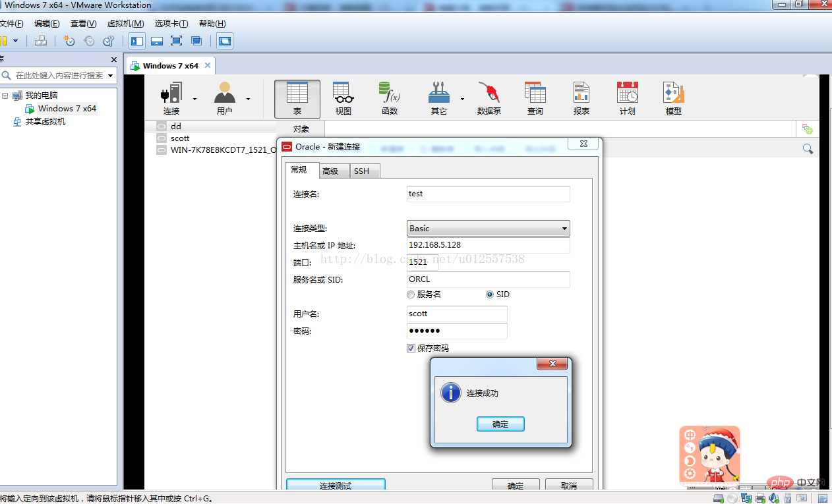Click the 用户名 field containing scott
Screen dimensions: 832x504
coord(457,314)
